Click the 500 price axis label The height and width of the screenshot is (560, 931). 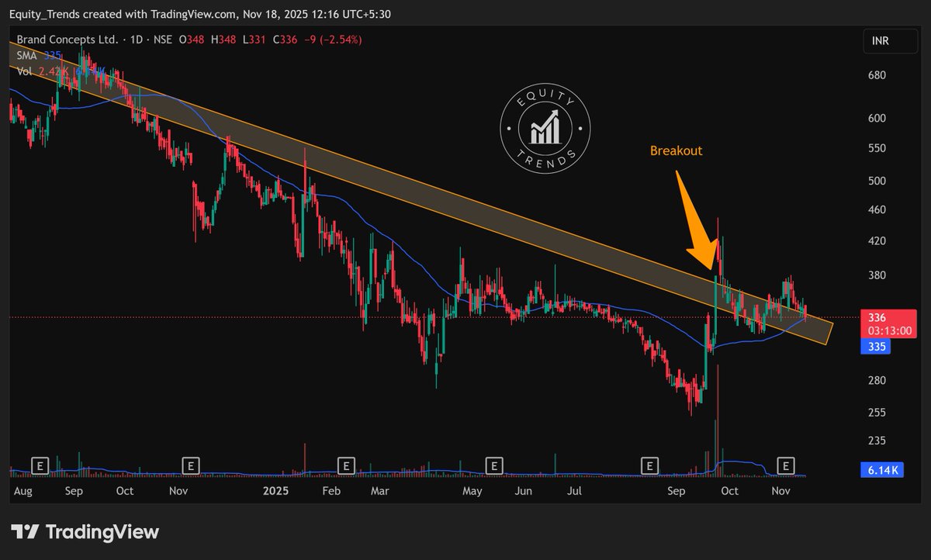pyautogui.click(x=877, y=180)
